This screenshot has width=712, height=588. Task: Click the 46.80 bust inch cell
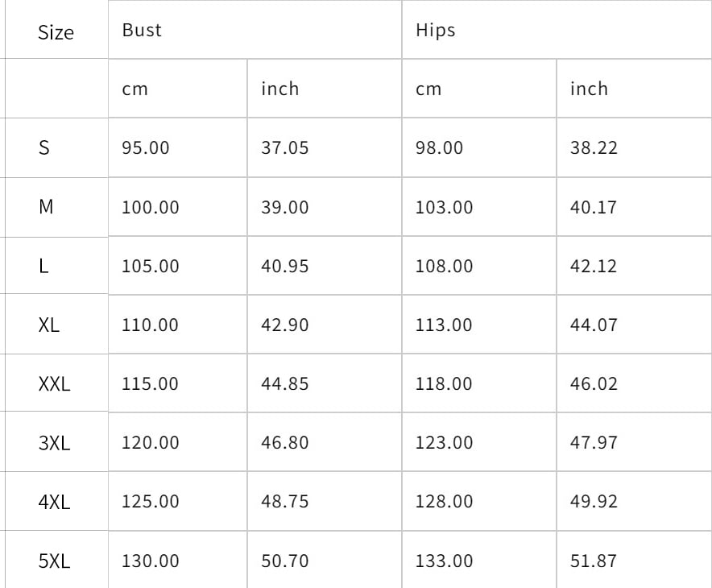(x=284, y=443)
